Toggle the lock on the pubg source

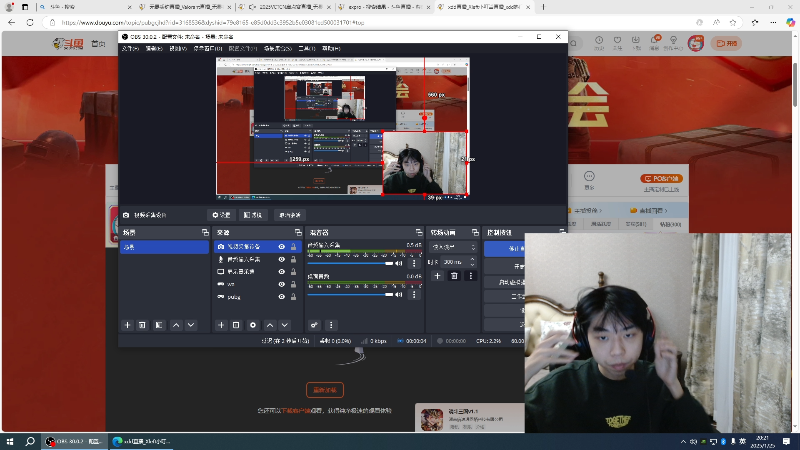click(293, 296)
